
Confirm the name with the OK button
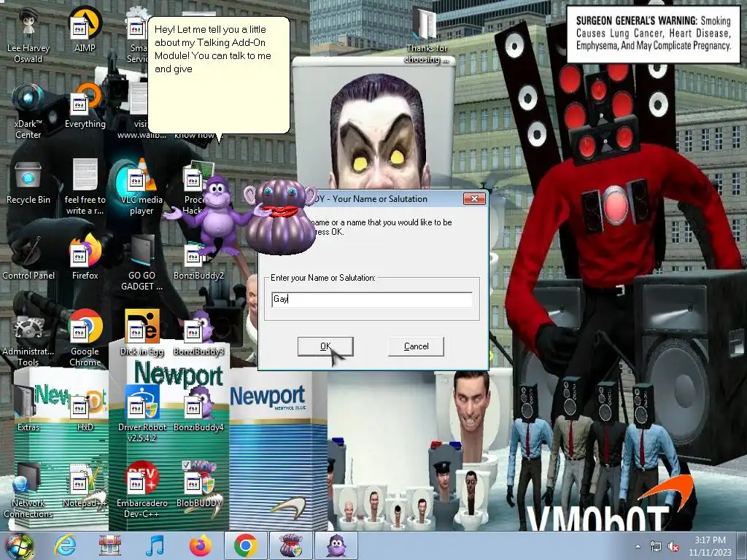point(325,346)
